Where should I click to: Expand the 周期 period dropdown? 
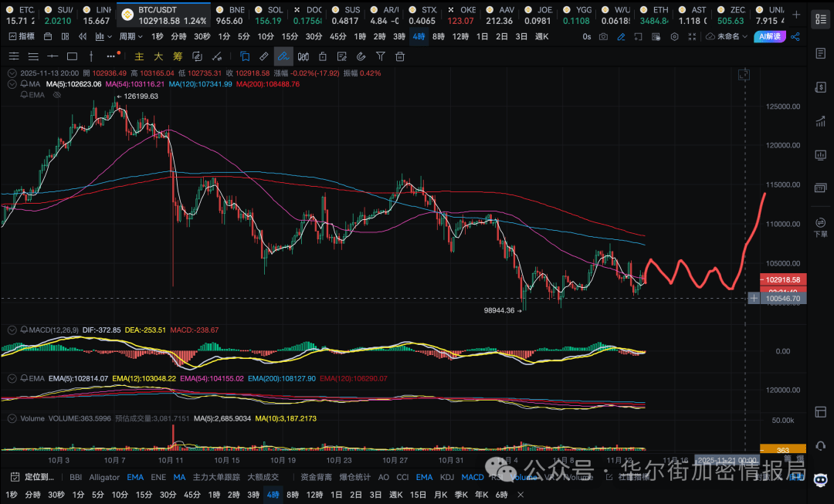tap(131, 37)
